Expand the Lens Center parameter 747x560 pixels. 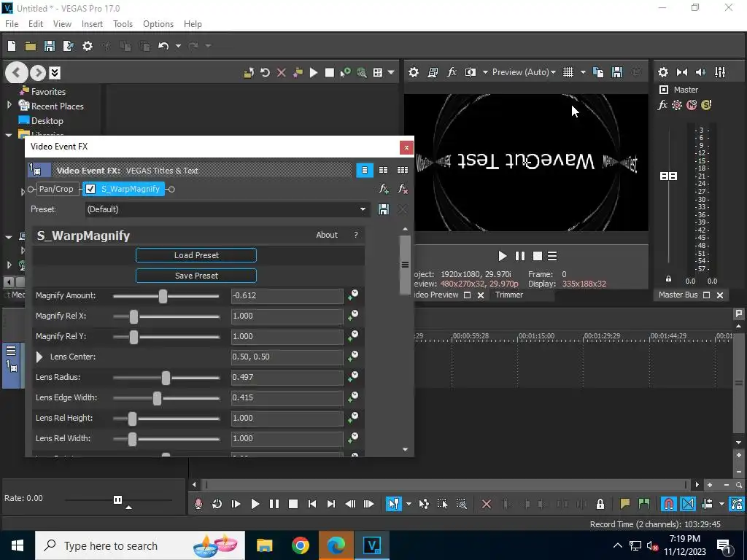click(39, 357)
